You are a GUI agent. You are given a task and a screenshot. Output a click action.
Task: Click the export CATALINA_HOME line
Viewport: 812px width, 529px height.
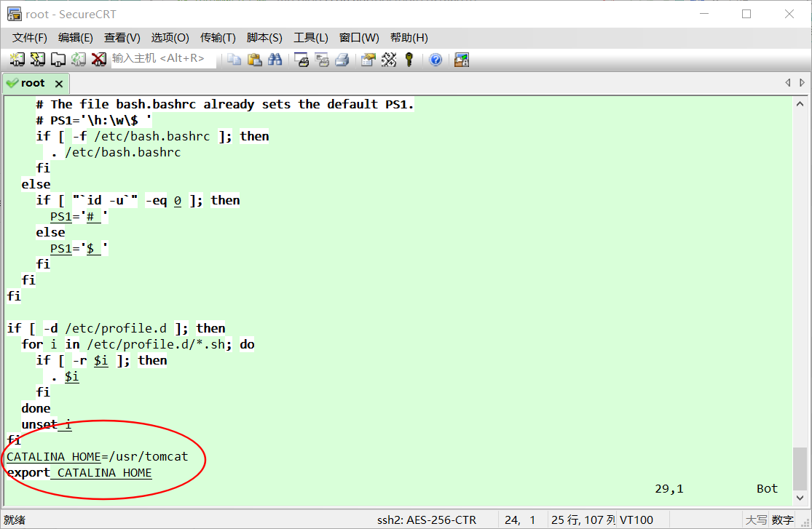79,472
